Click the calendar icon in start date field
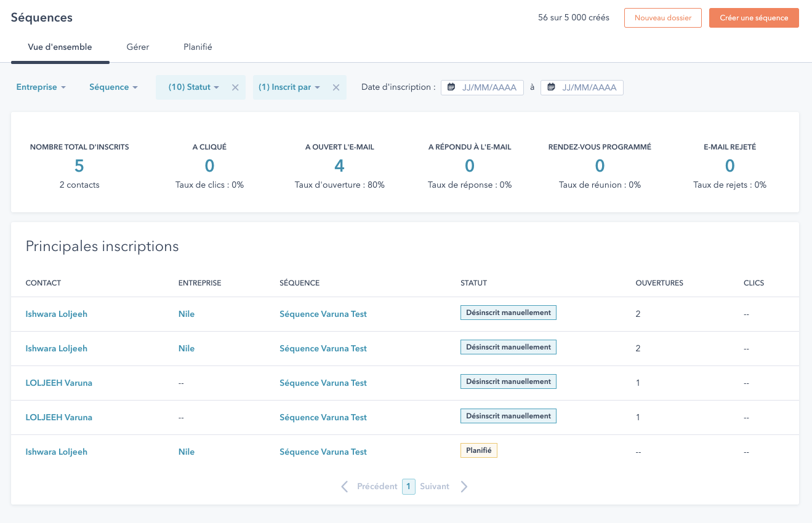Viewport: 812px width, 523px height. (451, 87)
